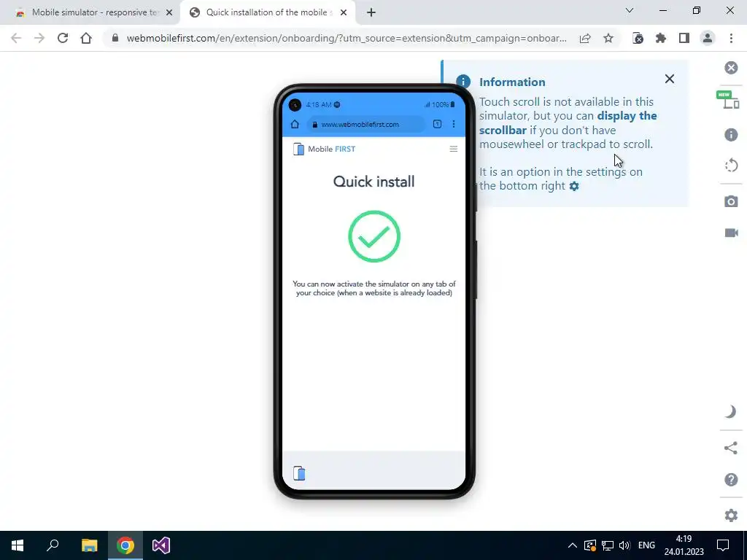Open the Windows Start menu
Screen dimensions: 747x560
(x=18, y=545)
